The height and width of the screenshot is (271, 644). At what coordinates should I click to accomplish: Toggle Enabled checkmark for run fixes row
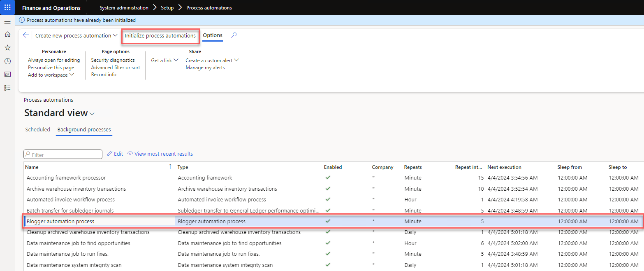click(328, 254)
